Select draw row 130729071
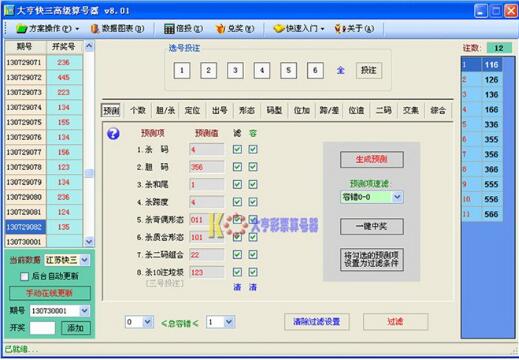This screenshot has height=360, width=519. tap(44, 62)
